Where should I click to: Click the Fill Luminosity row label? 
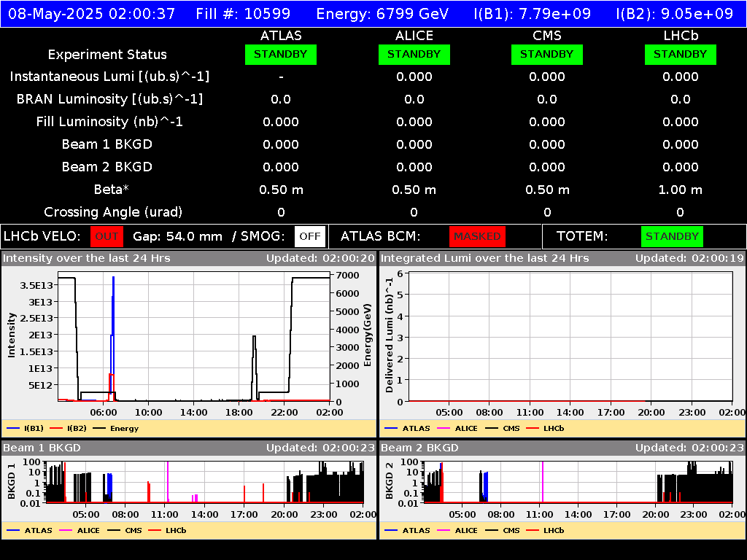(x=109, y=122)
